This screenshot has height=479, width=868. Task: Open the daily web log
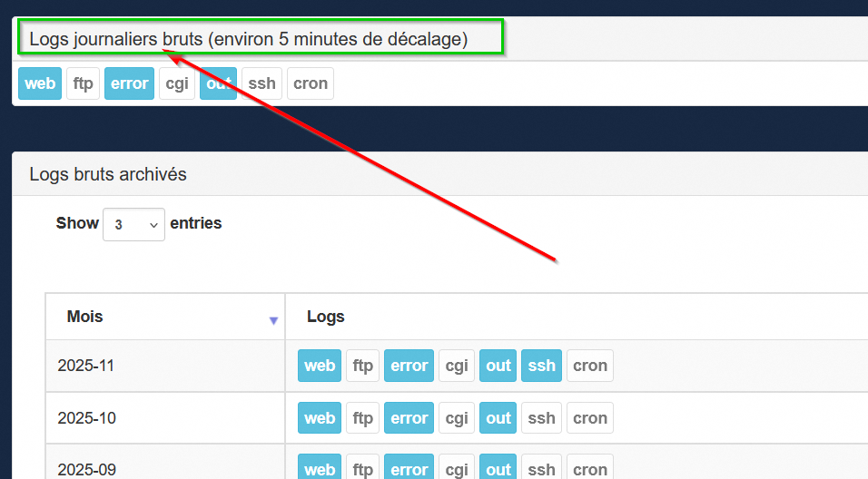(x=40, y=83)
